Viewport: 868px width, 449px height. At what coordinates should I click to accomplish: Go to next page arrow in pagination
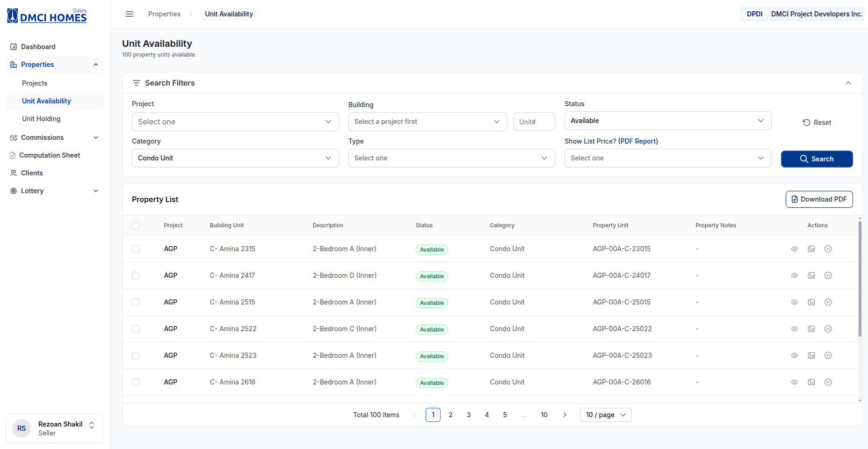pyautogui.click(x=564, y=415)
